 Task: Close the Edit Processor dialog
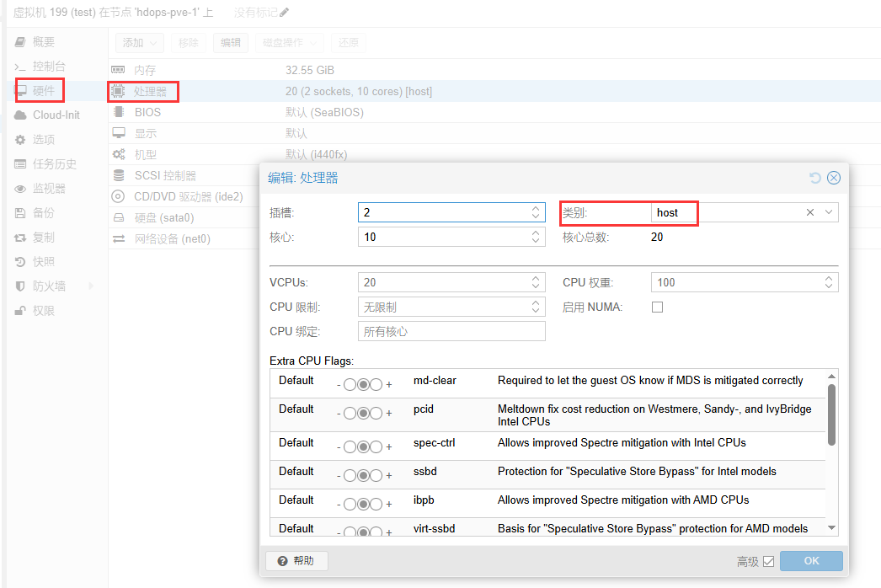[834, 178]
